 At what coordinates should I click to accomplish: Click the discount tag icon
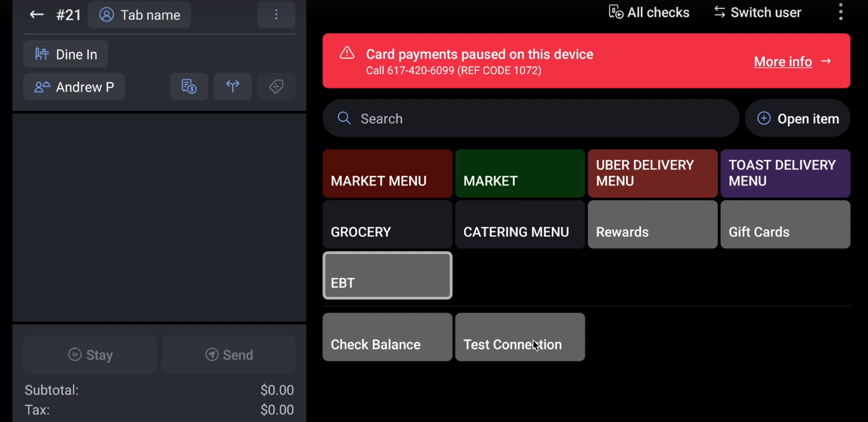point(276,86)
